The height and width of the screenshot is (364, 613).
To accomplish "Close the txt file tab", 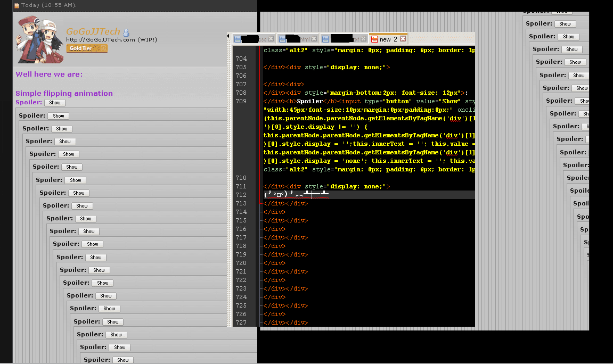I will point(363,39).
